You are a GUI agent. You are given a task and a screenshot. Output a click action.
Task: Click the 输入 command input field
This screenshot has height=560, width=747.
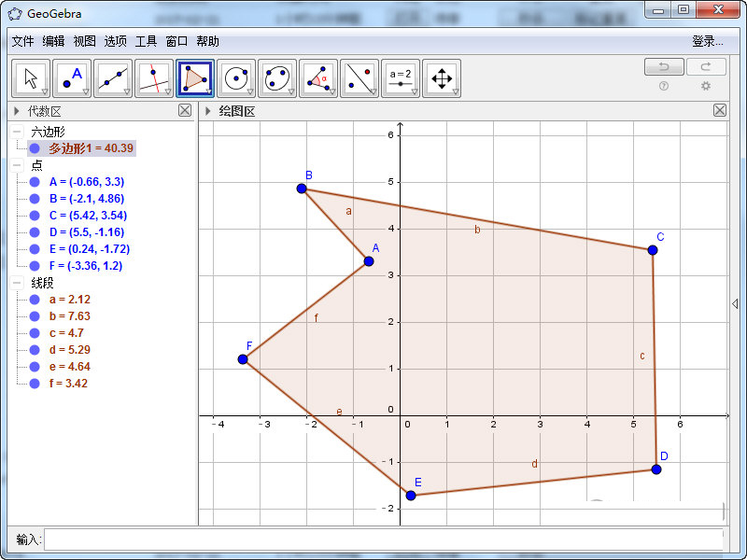point(383,539)
